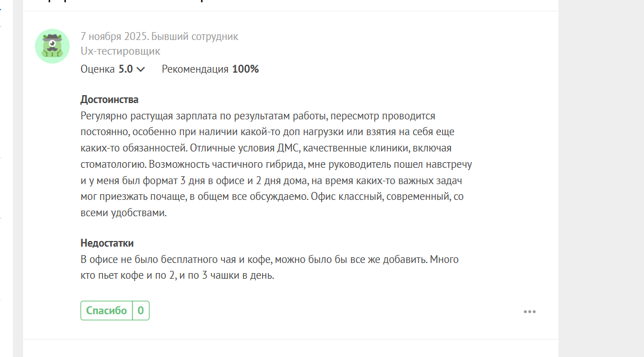
Task: Click the 5.0 rating value
Action: click(125, 69)
